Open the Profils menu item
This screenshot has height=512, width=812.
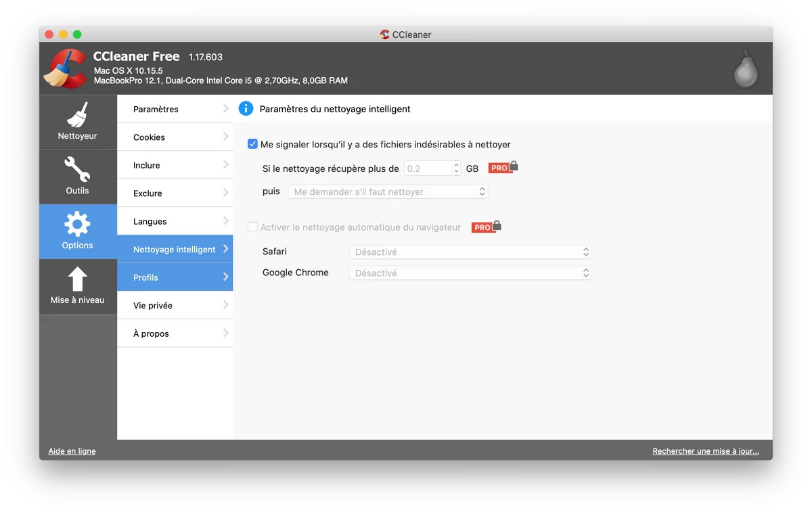pyautogui.click(x=175, y=277)
